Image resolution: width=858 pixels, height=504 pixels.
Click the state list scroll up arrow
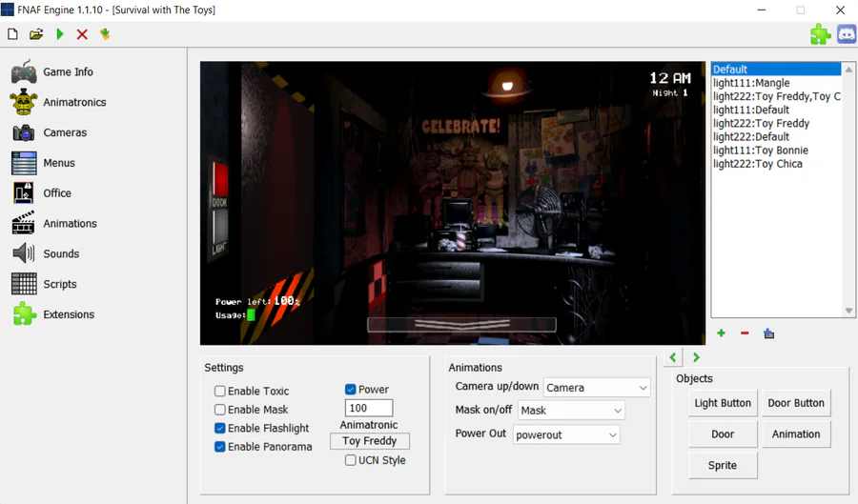tap(848, 70)
